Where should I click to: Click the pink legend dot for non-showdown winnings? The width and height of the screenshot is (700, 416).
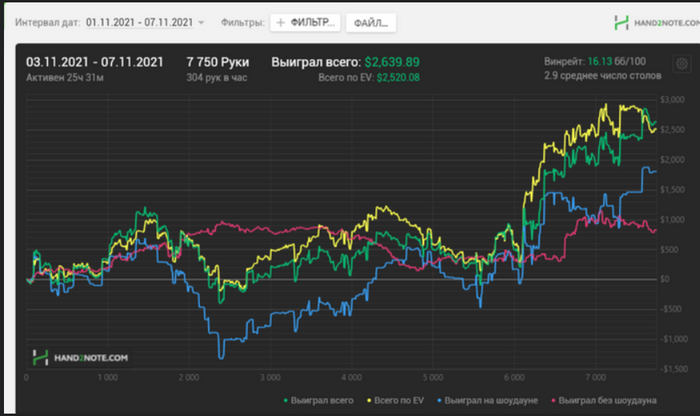tap(554, 401)
